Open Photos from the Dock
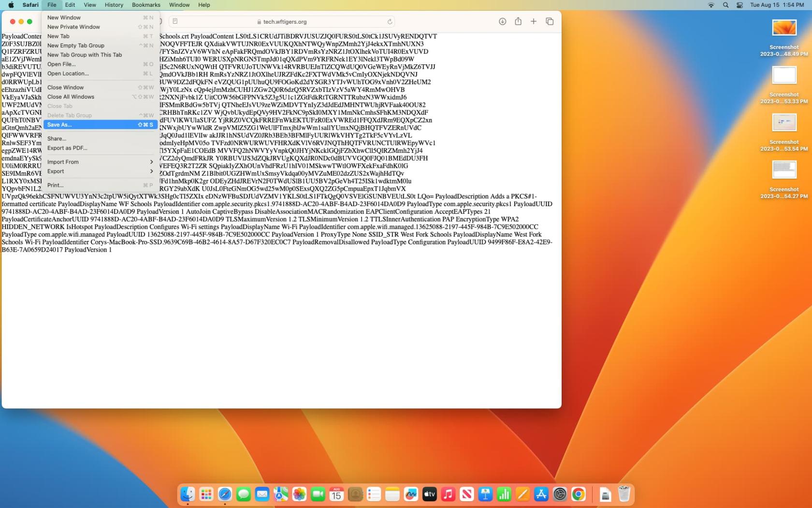The height and width of the screenshot is (508, 812). click(299, 494)
